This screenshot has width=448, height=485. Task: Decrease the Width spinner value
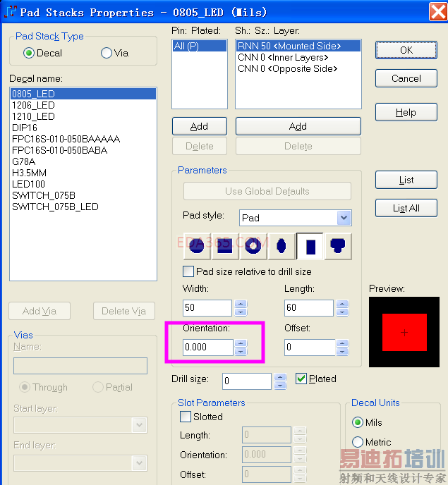[241, 312]
